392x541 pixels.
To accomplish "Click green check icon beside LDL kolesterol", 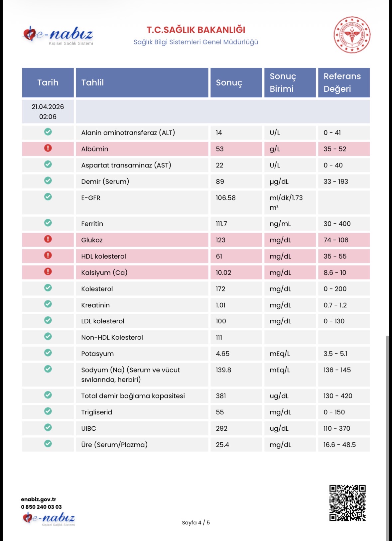I will click(48, 320).
